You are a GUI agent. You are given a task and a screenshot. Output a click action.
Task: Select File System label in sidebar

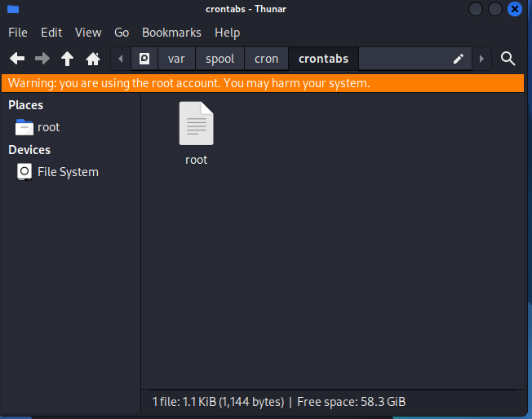[68, 172]
